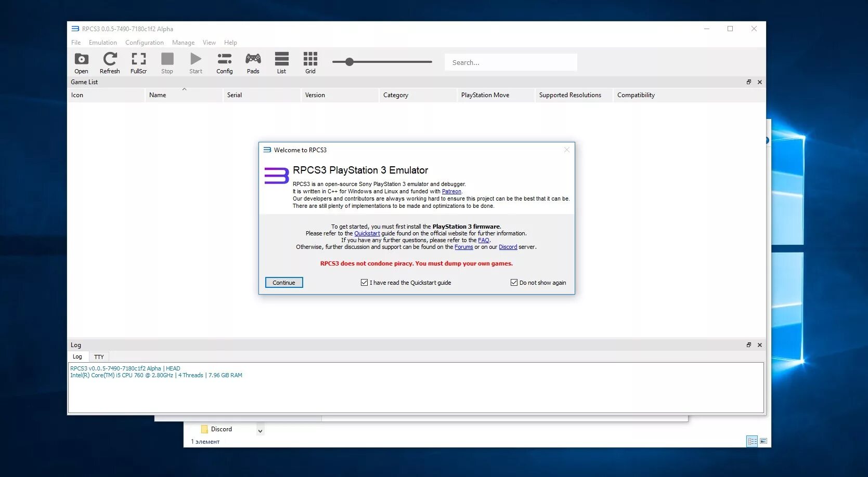868x477 pixels.
Task: Click the Stop emulation icon
Action: pyautogui.click(x=167, y=63)
